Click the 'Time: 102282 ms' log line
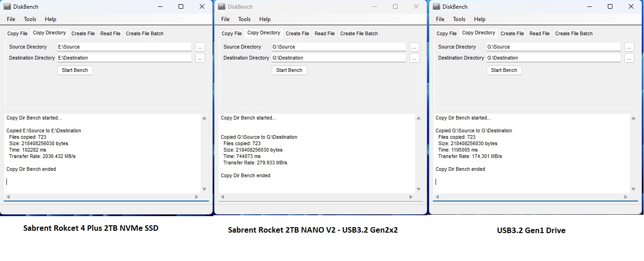Viewport: 644px width, 261px height. tap(27, 150)
